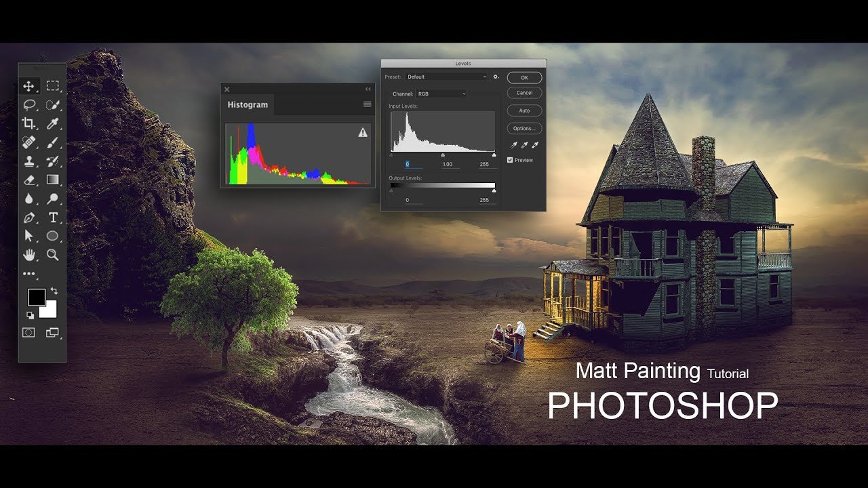
Task: Select the Lasso tool
Action: pos(29,105)
